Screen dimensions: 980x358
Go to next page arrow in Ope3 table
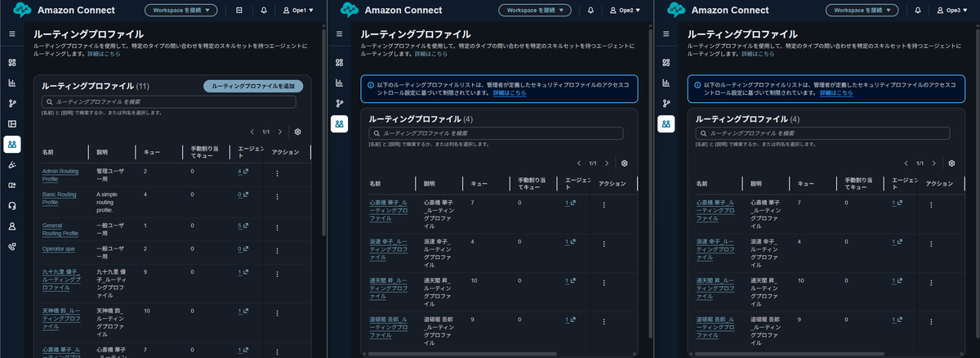tap(933, 163)
